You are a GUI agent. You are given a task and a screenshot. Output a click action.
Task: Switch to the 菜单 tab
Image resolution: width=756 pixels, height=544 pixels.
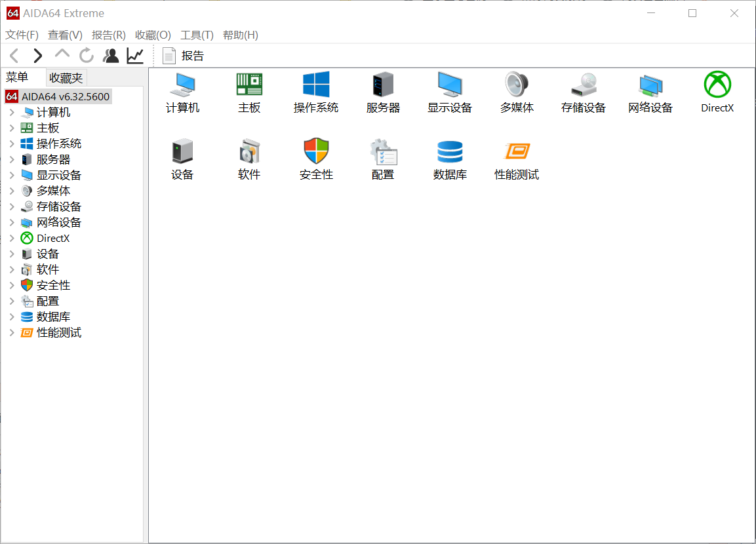(x=17, y=77)
